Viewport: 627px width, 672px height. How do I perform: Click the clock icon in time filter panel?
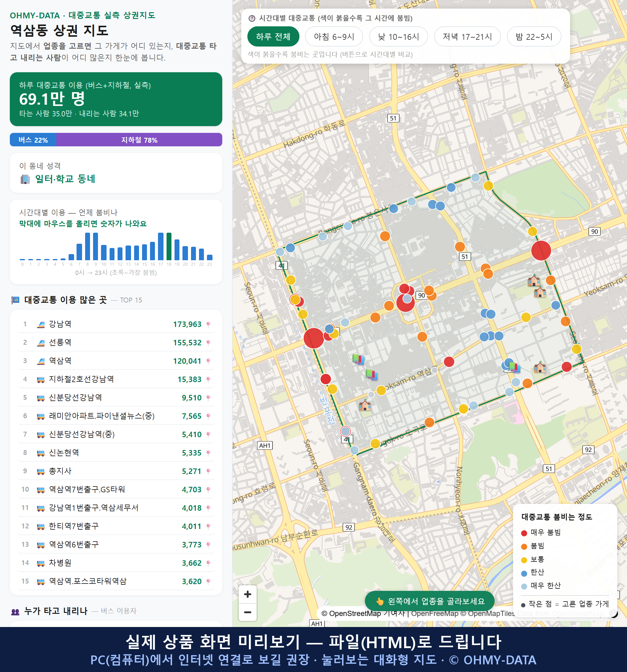252,18
